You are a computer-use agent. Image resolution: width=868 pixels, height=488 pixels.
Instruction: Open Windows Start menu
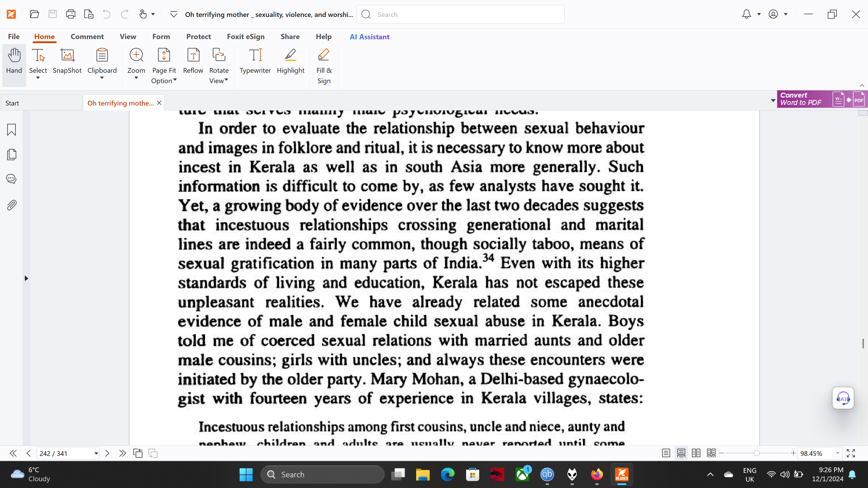click(246, 474)
